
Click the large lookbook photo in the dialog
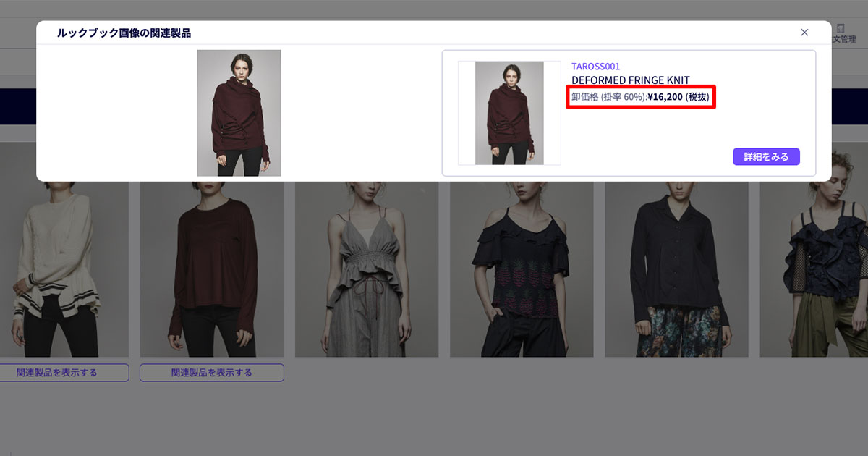pos(239,113)
